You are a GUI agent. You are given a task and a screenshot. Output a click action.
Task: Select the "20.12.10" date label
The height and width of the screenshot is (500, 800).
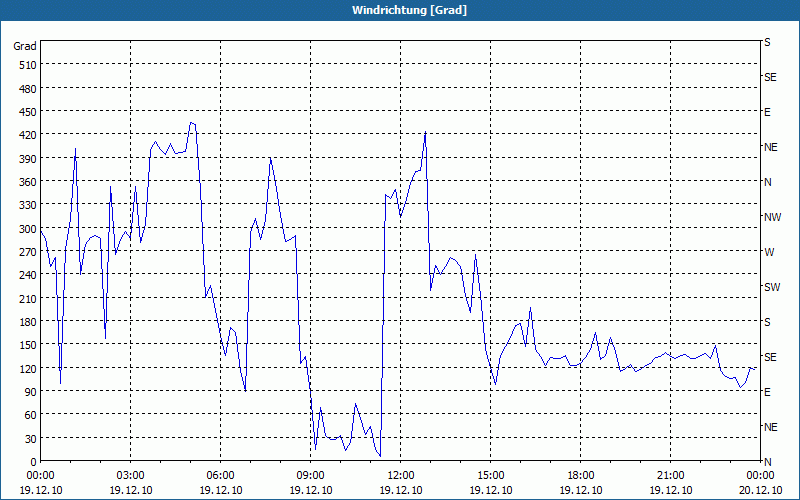click(x=760, y=490)
